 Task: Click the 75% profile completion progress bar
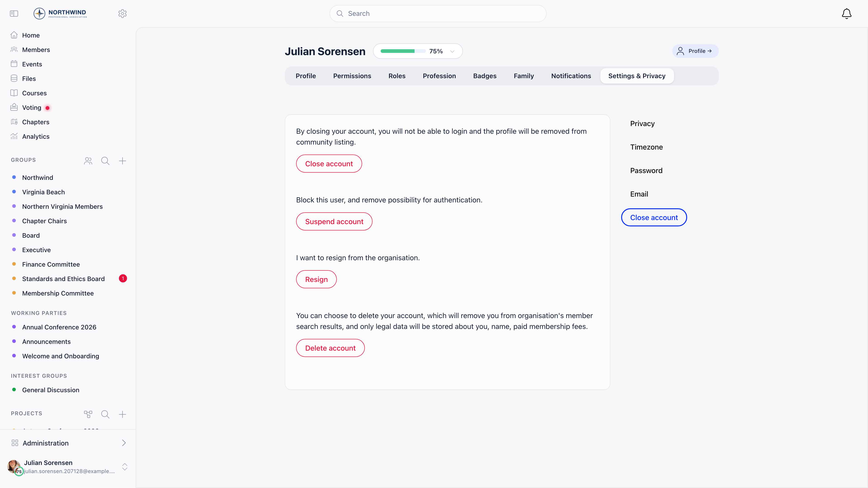[403, 51]
